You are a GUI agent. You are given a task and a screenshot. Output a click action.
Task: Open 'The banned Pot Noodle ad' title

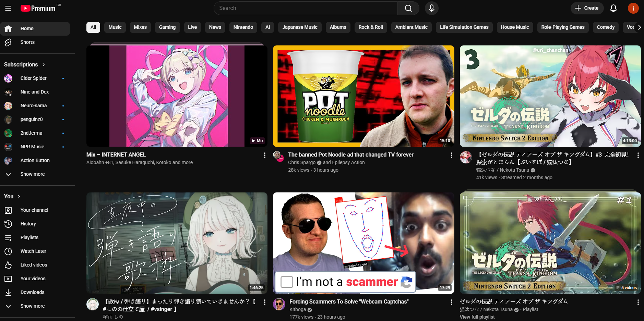351,155
